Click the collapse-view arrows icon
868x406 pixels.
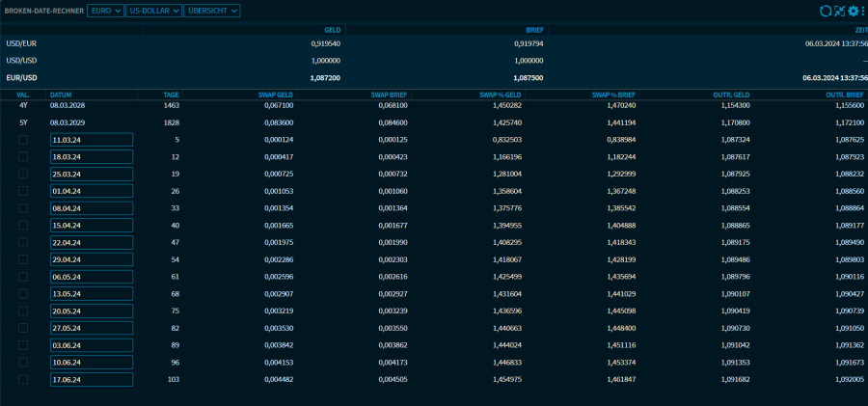pos(839,11)
